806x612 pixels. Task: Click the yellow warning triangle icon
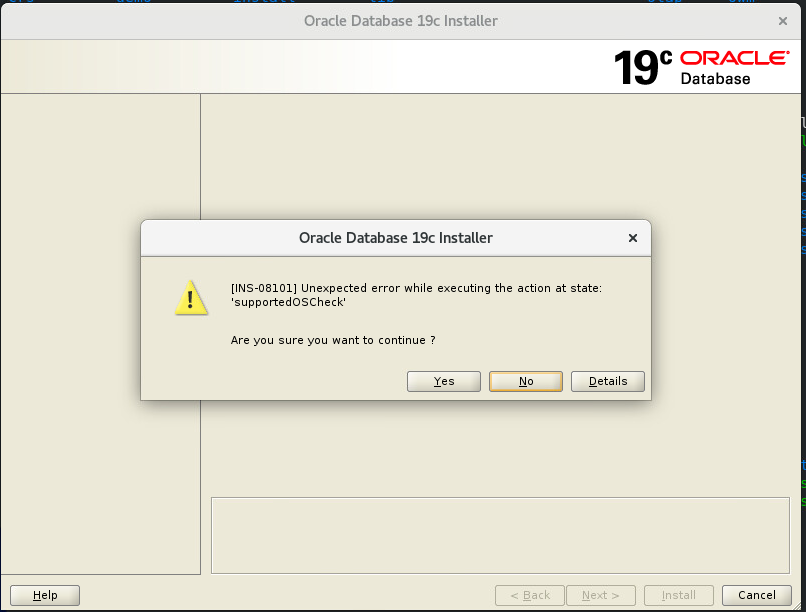pos(191,298)
